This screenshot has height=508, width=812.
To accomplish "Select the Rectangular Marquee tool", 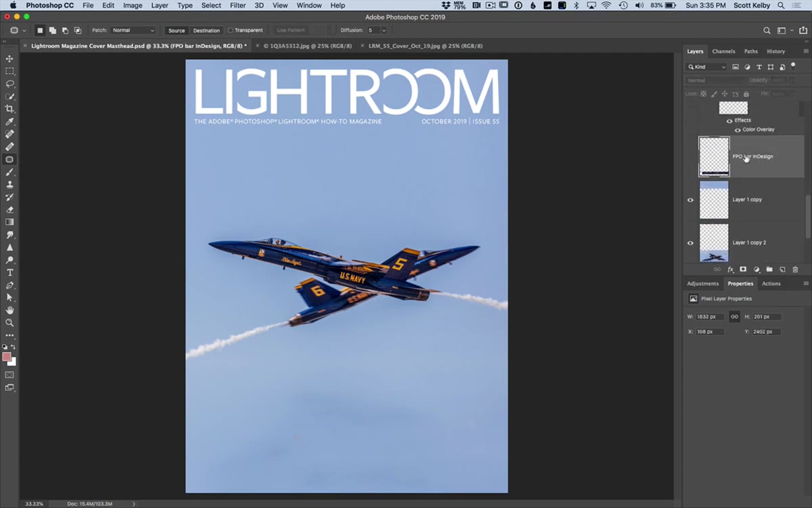I will point(9,71).
